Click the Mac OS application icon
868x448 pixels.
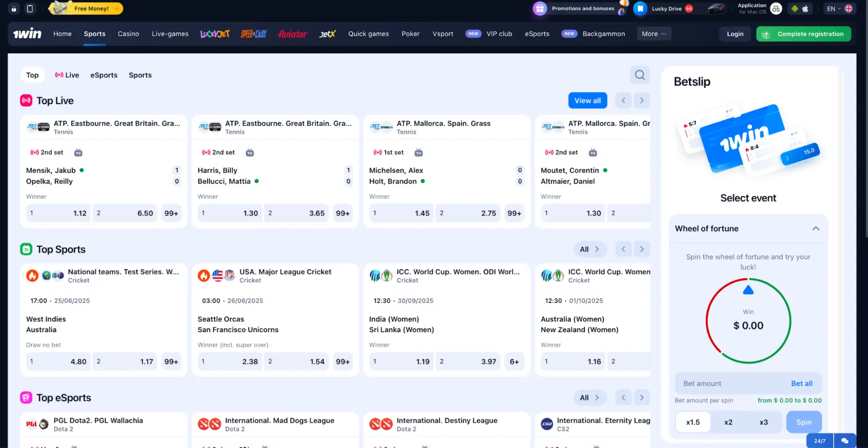coord(776,9)
